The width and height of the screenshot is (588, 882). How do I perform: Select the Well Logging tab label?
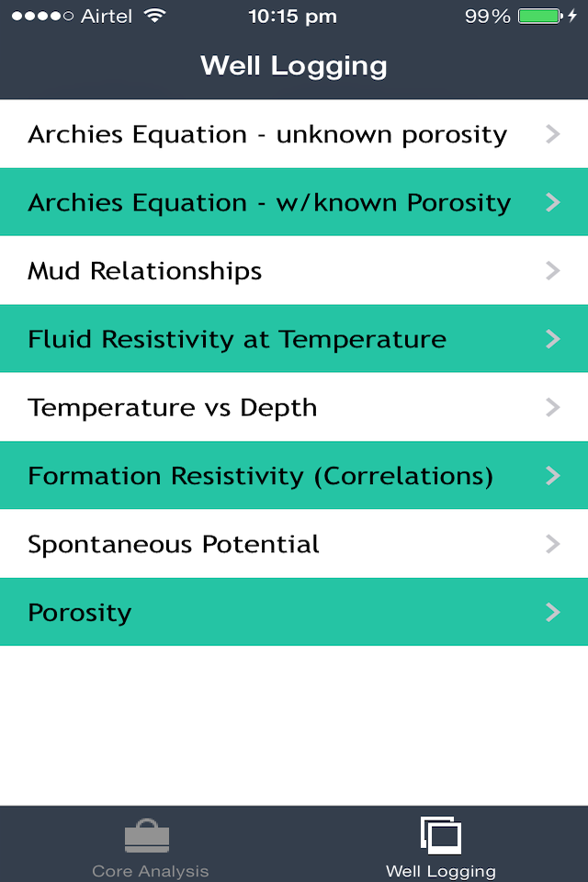[441, 871]
